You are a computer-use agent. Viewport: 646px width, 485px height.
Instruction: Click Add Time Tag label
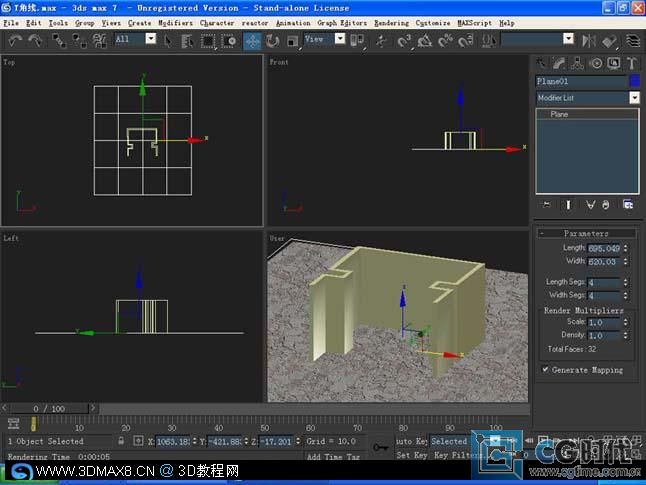point(333,456)
